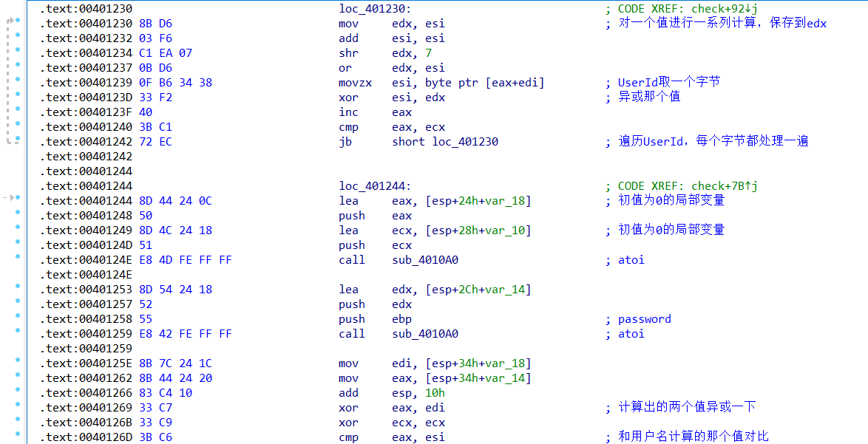The image size is (868, 444).
Task: Select opcode bytes '8B 44 24 20'
Action: click(175, 378)
